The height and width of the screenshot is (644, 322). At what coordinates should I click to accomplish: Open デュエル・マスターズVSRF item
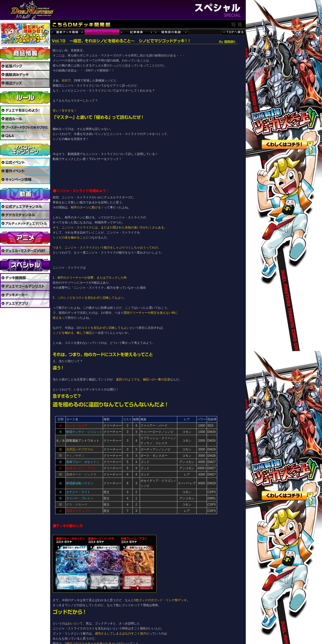click(25, 251)
